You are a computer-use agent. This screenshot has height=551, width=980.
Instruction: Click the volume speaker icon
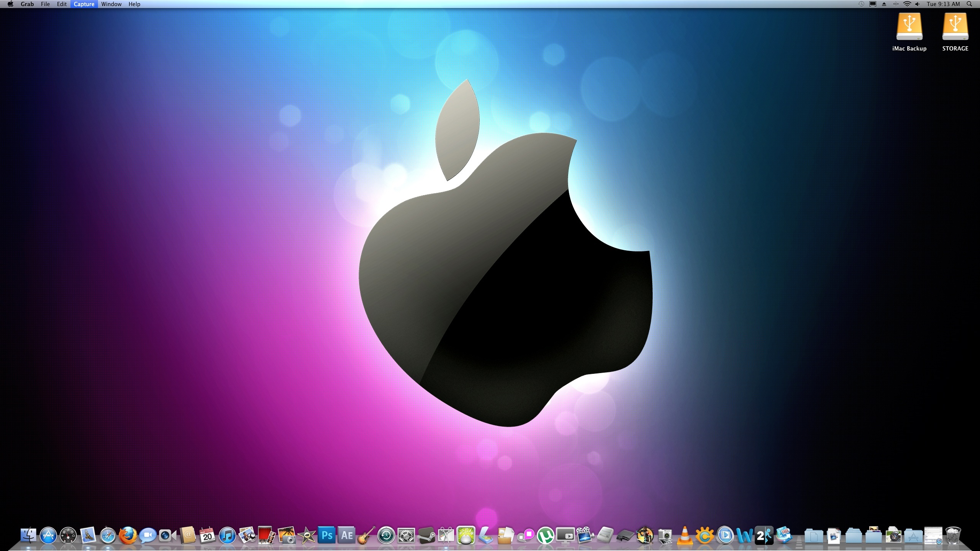click(x=918, y=4)
